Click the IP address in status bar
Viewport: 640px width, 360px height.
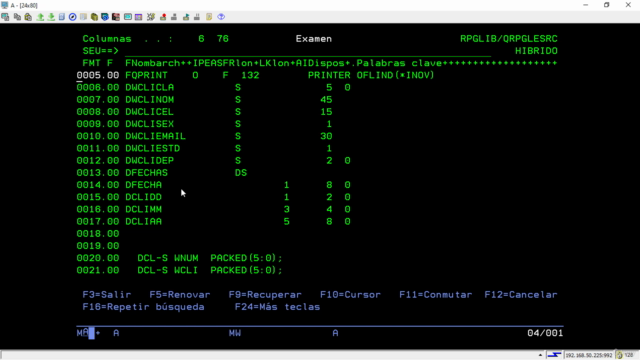click(589, 355)
